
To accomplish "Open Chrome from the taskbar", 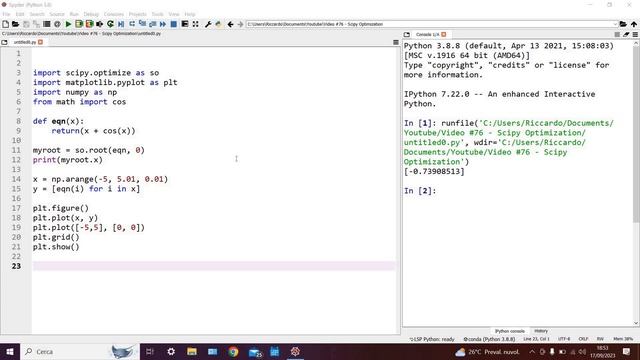I will pos(233,351).
